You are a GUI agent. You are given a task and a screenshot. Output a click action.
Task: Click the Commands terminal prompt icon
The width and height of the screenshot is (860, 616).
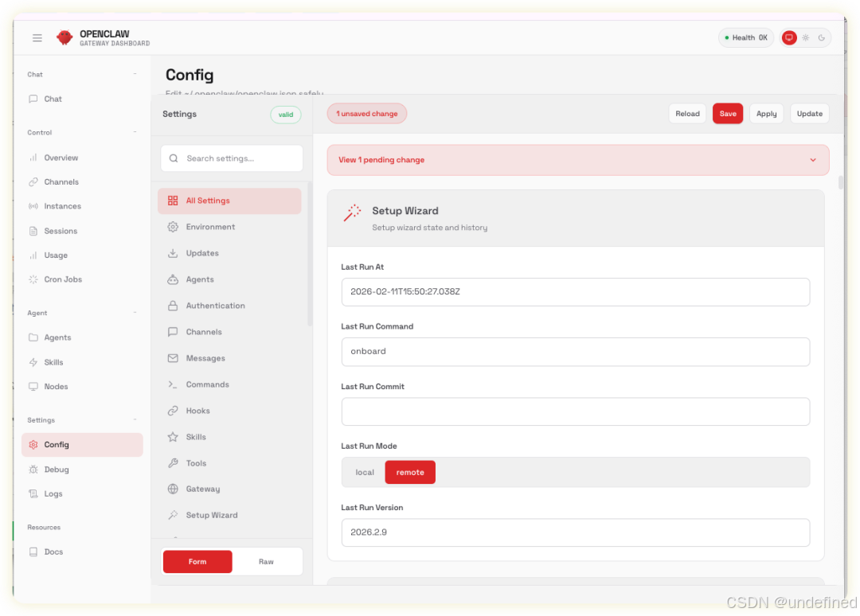click(173, 384)
